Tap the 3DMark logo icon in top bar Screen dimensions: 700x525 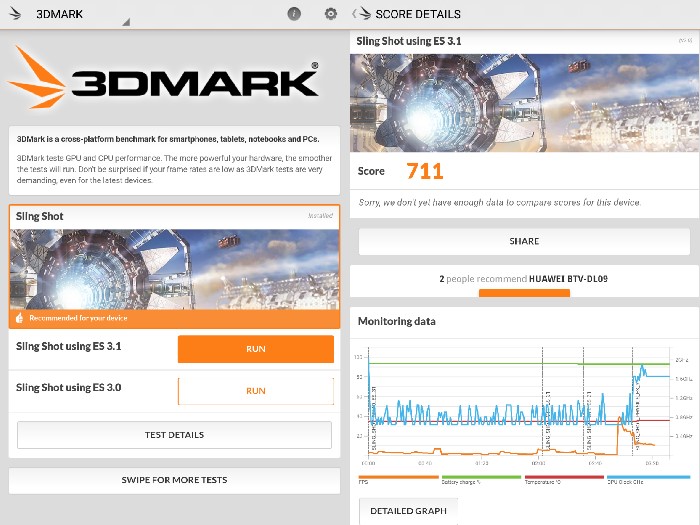click(15, 14)
